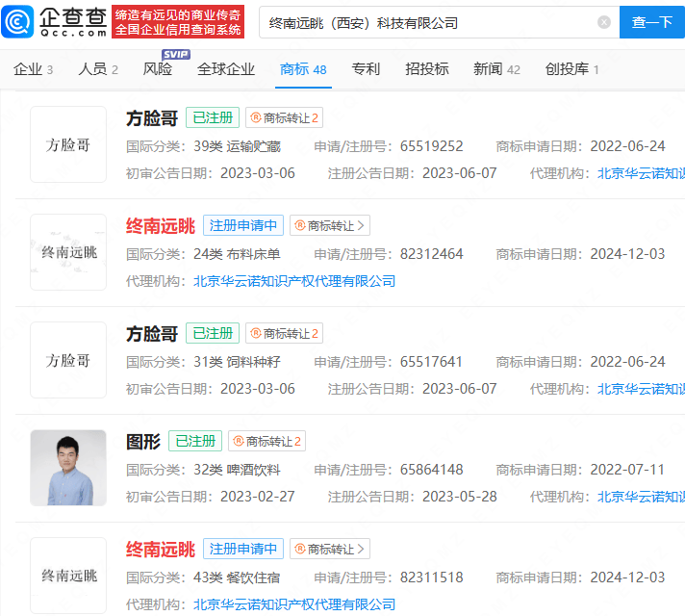Screen dimensions: 685x616
Task: Select application number 82312464
Action: tap(431, 254)
